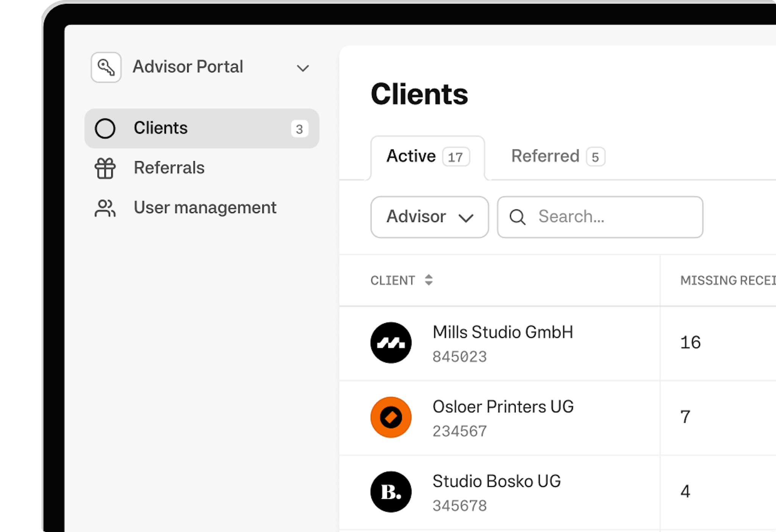
Task: Open the Referrals page
Action: coord(169,168)
